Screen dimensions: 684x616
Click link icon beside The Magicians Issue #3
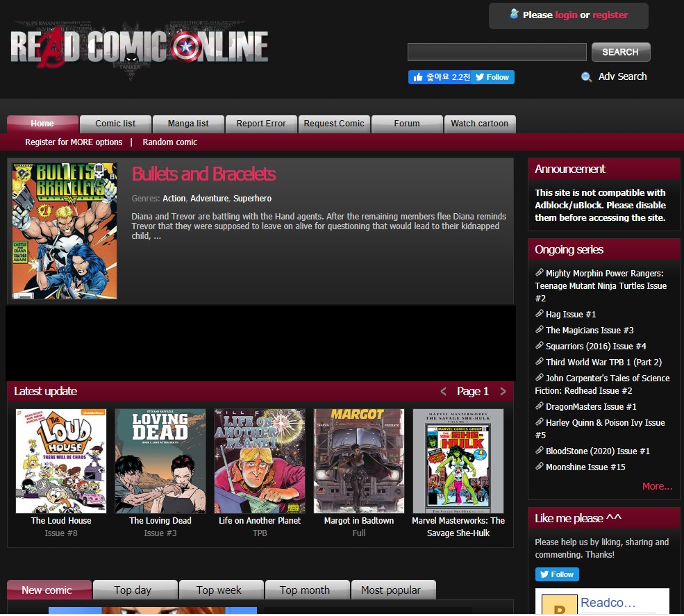(540, 329)
